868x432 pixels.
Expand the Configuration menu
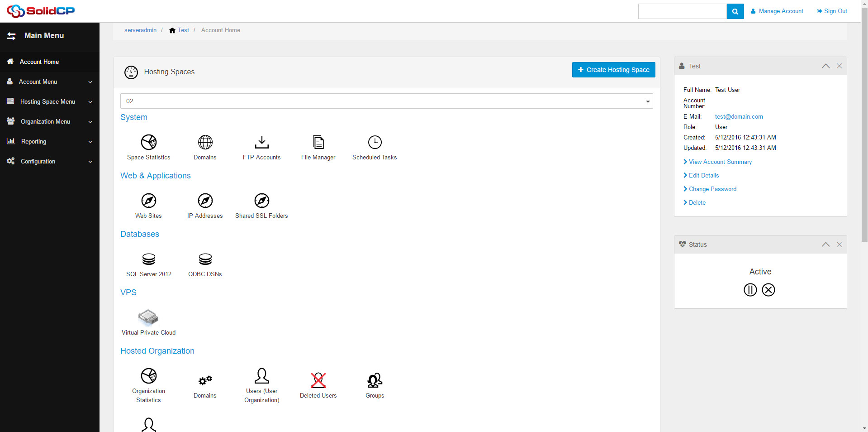(50, 162)
